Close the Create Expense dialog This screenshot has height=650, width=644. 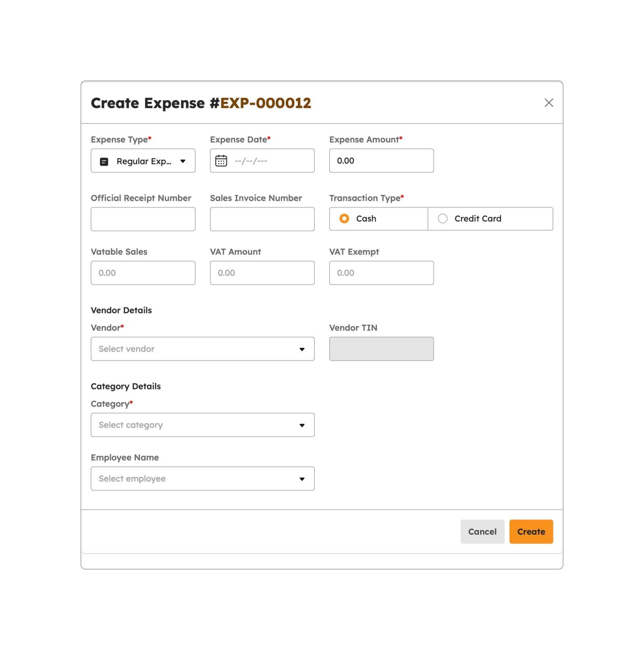tap(549, 103)
